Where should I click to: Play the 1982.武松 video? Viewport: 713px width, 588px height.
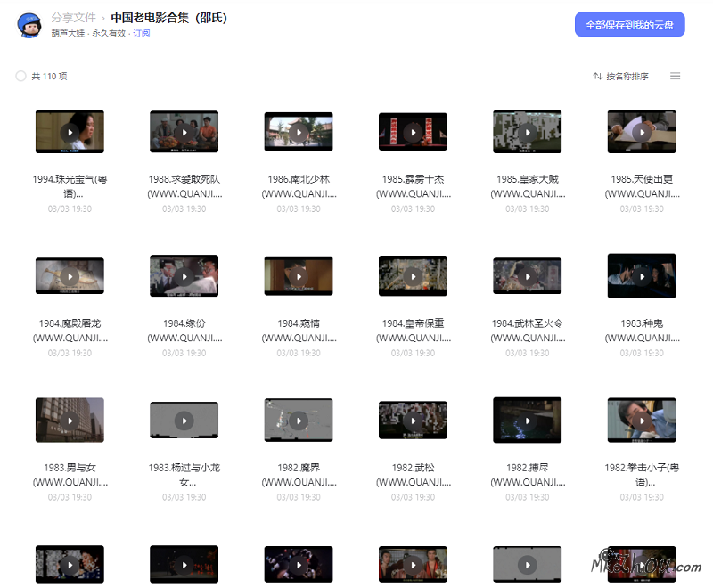pyautogui.click(x=413, y=421)
